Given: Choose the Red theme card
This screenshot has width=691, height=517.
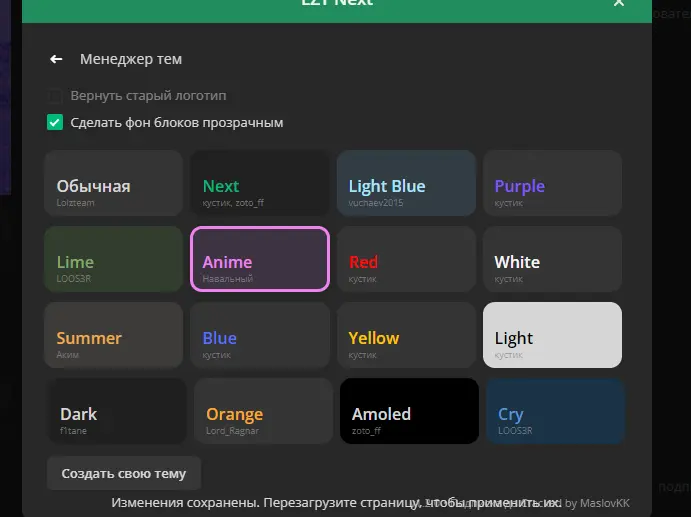Looking at the screenshot, I should [405, 259].
